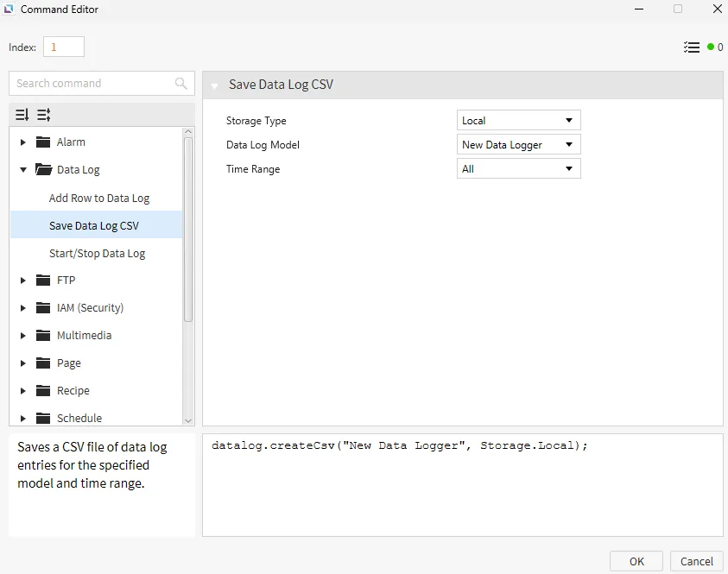Click the Alarm folder icon
Screen dimensions: 728x574
point(43,142)
